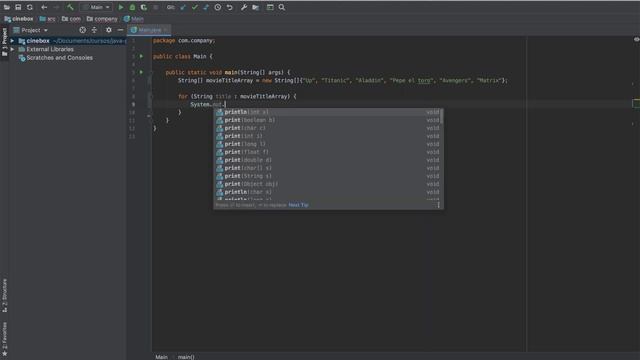Locate the opened file in the Project tree
Viewport: 640px width, 360px height.
[x=82, y=30]
